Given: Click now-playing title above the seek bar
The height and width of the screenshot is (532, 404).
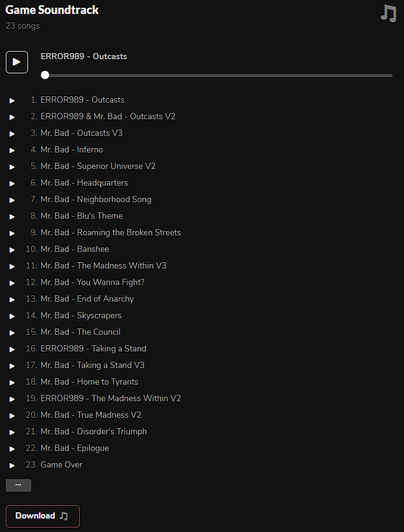Looking at the screenshot, I should [x=84, y=56].
